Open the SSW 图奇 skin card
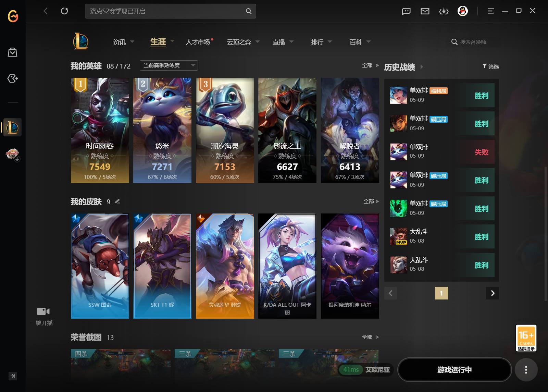 [100, 266]
